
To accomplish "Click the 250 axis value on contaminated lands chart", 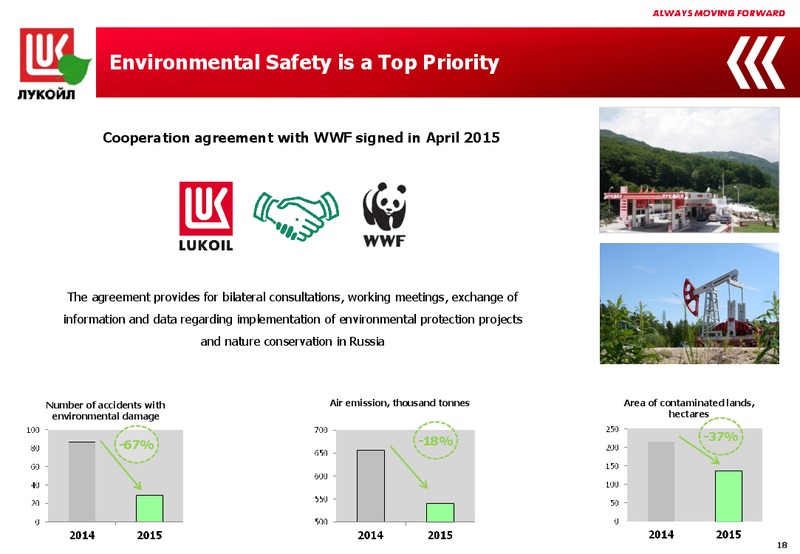I will click(612, 430).
